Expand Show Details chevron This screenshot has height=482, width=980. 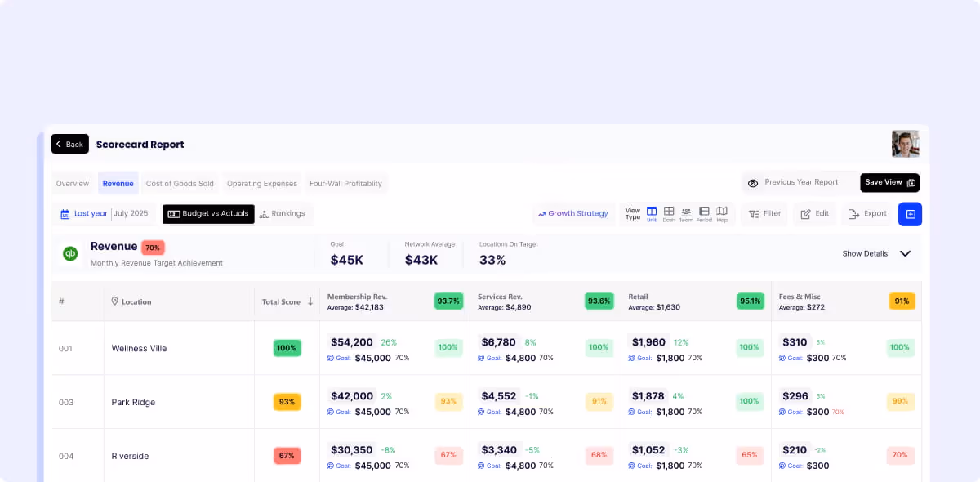pyautogui.click(x=905, y=254)
